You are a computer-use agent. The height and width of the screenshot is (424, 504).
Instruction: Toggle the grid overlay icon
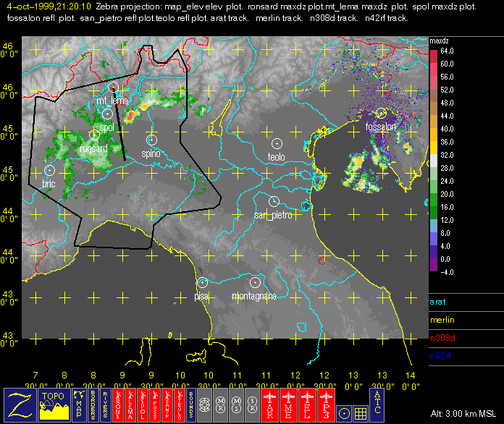click(361, 414)
